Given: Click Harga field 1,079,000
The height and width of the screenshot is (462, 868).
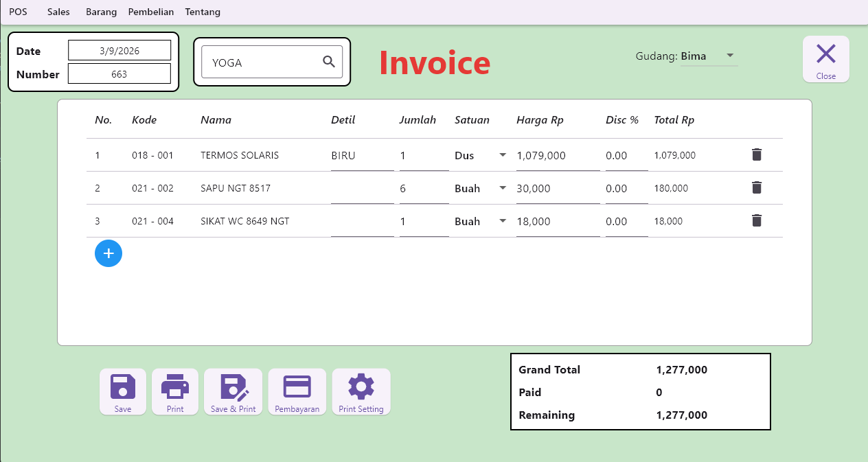Looking at the screenshot, I should pos(558,156).
